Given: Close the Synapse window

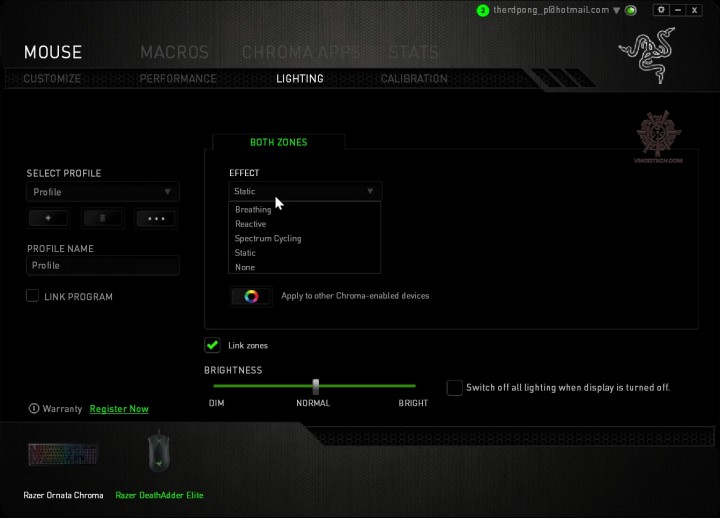Looking at the screenshot, I should 695,10.
